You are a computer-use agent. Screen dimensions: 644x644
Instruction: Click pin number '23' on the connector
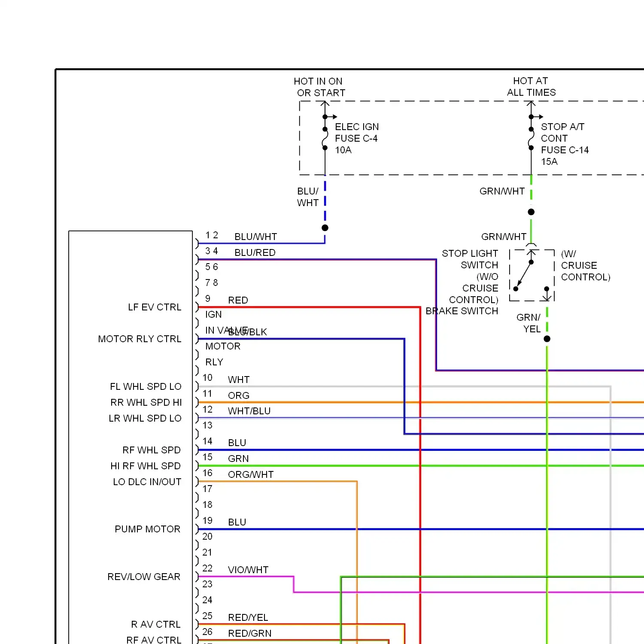207,584
